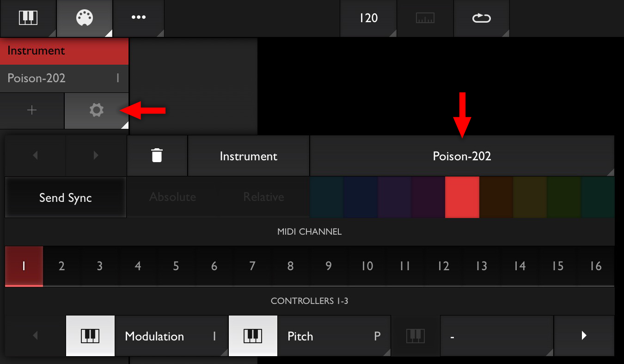Pick the dark navy blue color swatch
Screen dimensions: 624x364
tap(361, 197)
